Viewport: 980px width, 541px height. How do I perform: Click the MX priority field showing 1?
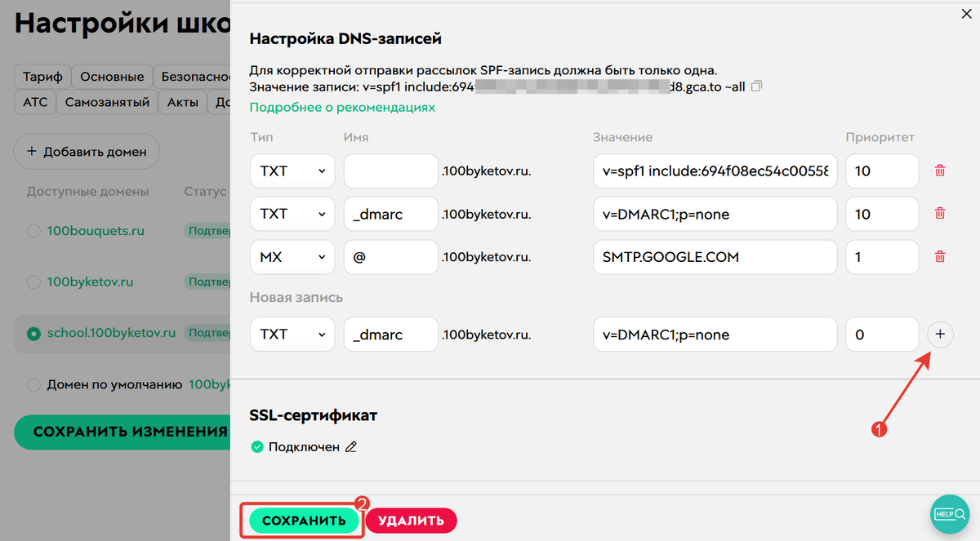pos(883,256)
